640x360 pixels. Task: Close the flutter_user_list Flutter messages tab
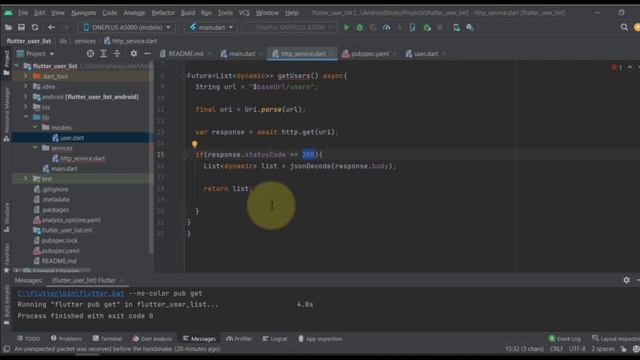(x=122, y=280)
